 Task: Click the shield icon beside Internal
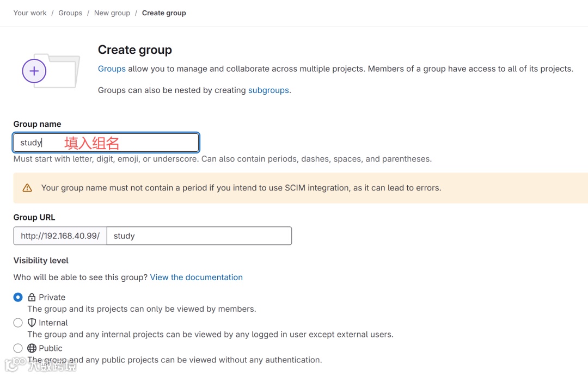[x=32, y=323]
